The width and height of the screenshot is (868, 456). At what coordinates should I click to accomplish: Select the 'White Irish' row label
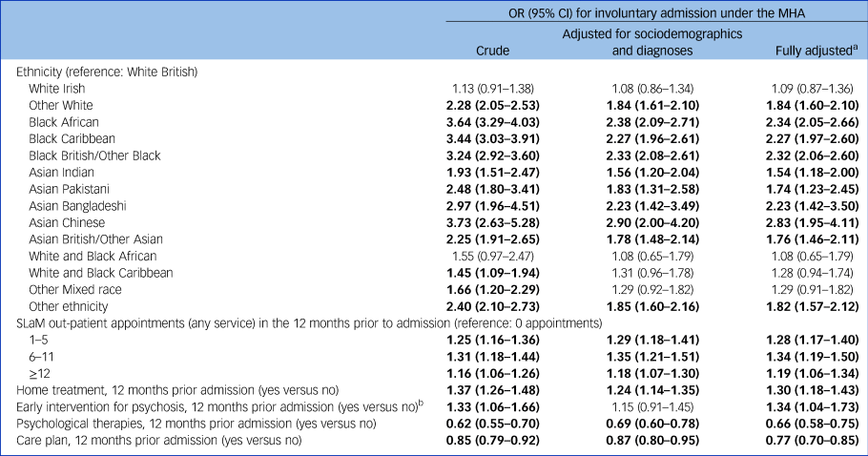coord(57,89)
